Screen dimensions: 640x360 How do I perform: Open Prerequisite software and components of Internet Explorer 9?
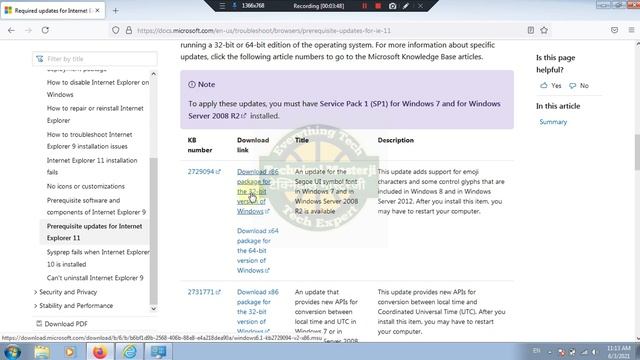point(96,206)
